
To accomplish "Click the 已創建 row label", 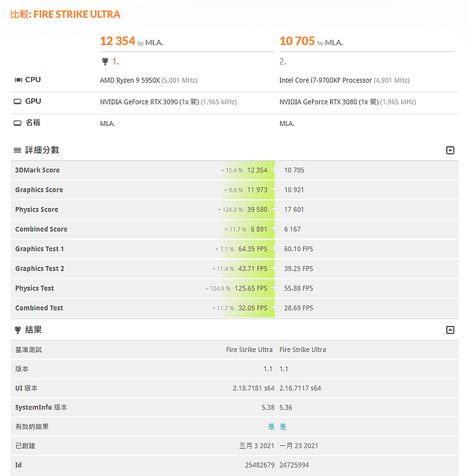I will click(25, 445).
